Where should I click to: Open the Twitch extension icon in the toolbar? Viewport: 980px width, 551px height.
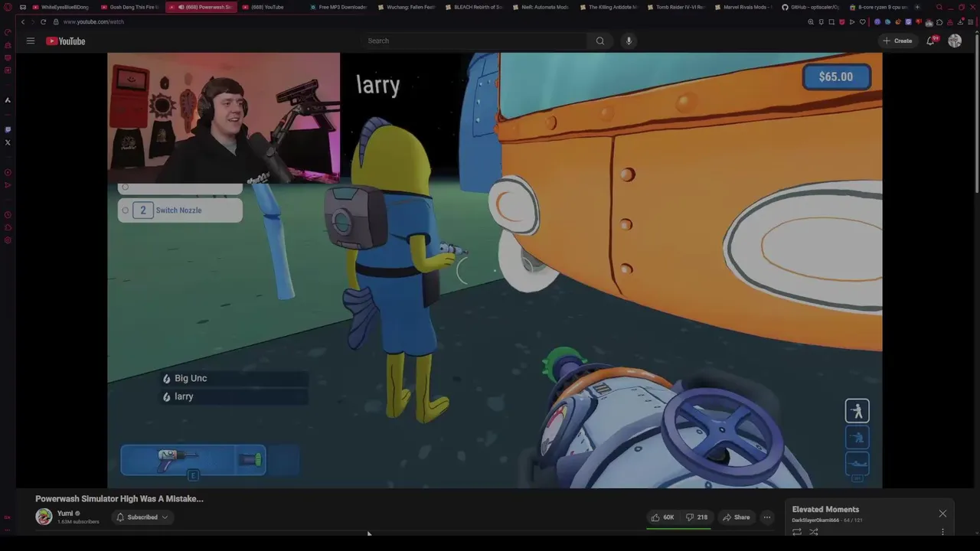click(908, 22)
